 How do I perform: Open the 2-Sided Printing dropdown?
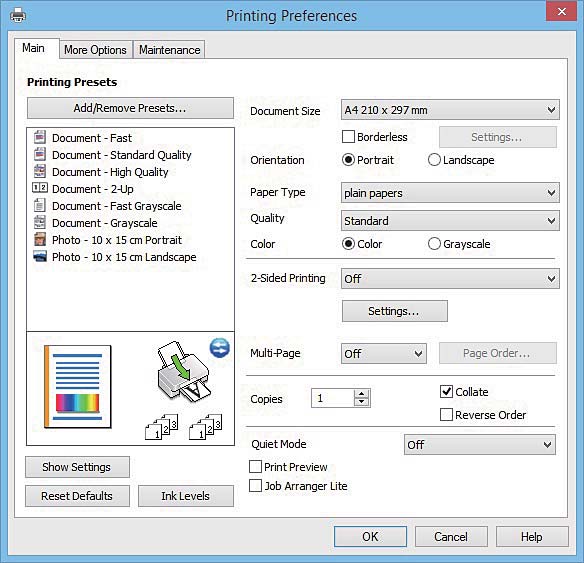(x=450, y=279)
